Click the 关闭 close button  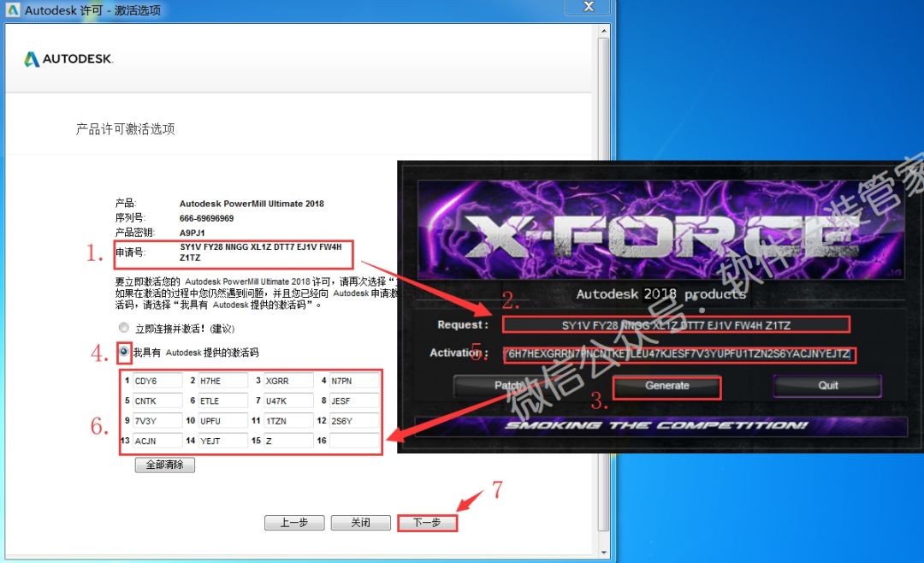coord(360,522)
